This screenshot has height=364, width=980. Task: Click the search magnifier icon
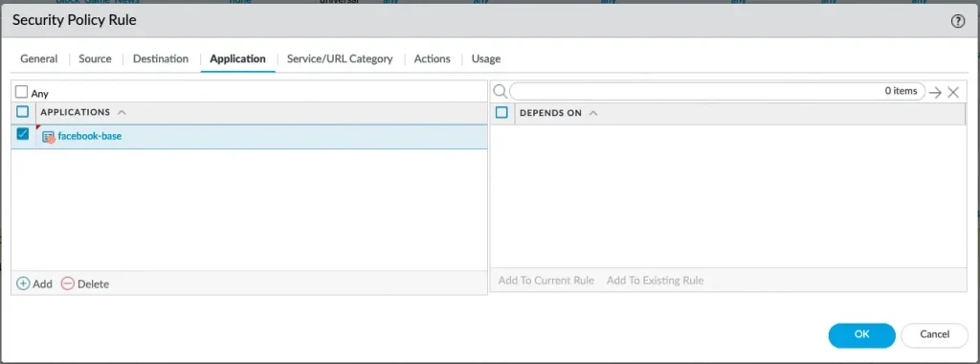(500, 91)
